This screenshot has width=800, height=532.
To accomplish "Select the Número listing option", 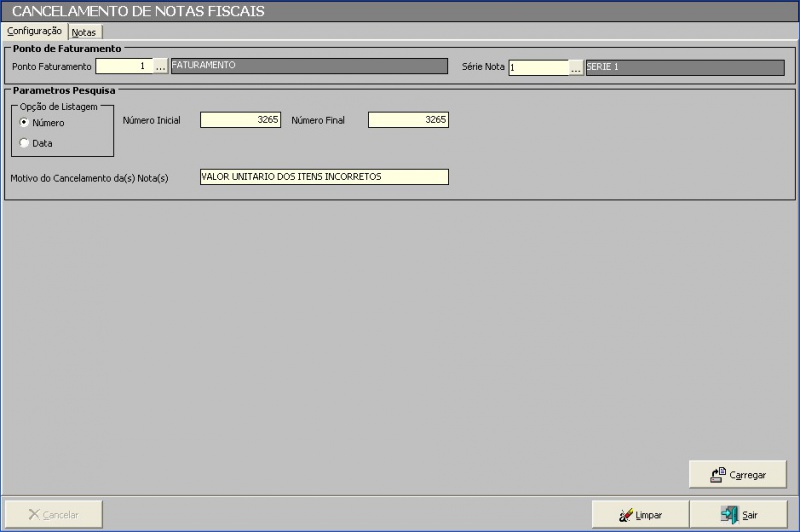I will [24, 123].
